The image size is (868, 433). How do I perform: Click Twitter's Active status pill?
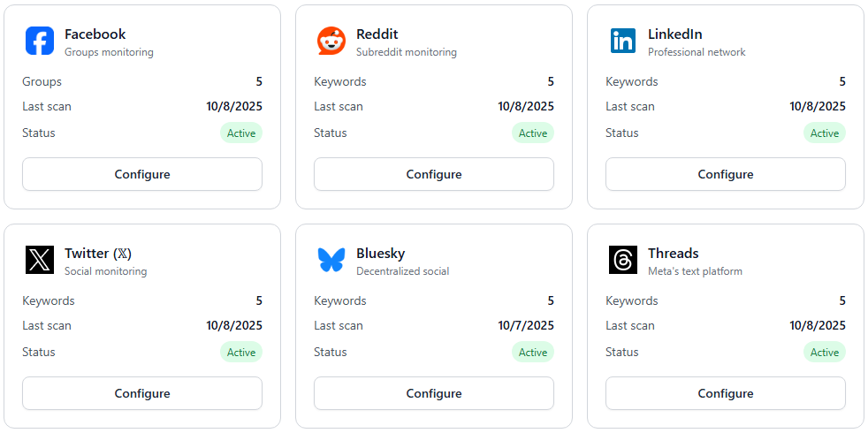click(x=241, y=353)
